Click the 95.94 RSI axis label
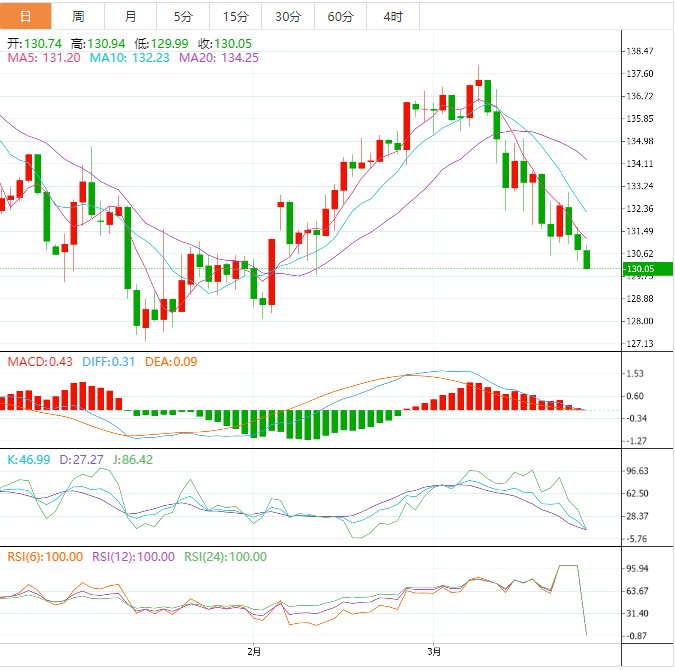Viewport: 675px width, 671px height. point(637,569)
